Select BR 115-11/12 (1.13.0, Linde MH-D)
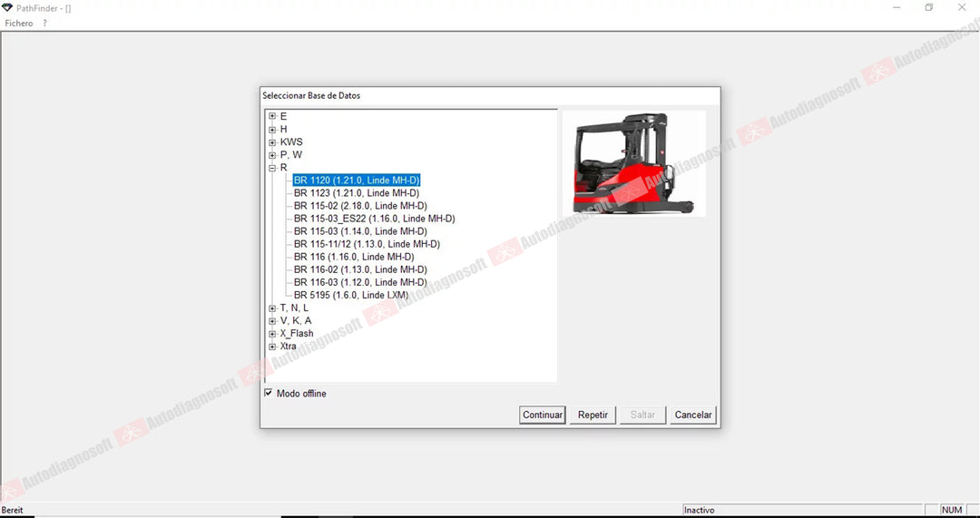The height and width of the screenshot is (518, 980). click(x=367, y=244)
